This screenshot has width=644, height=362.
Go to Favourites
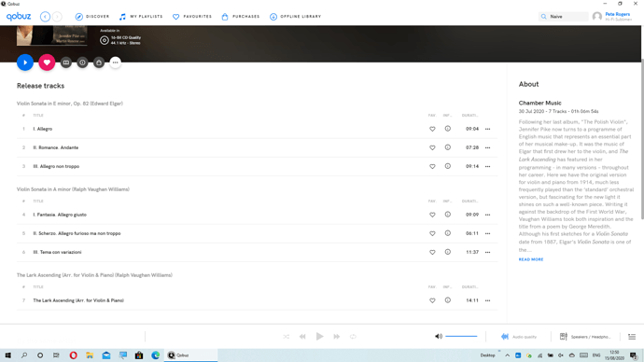[192, 17]
